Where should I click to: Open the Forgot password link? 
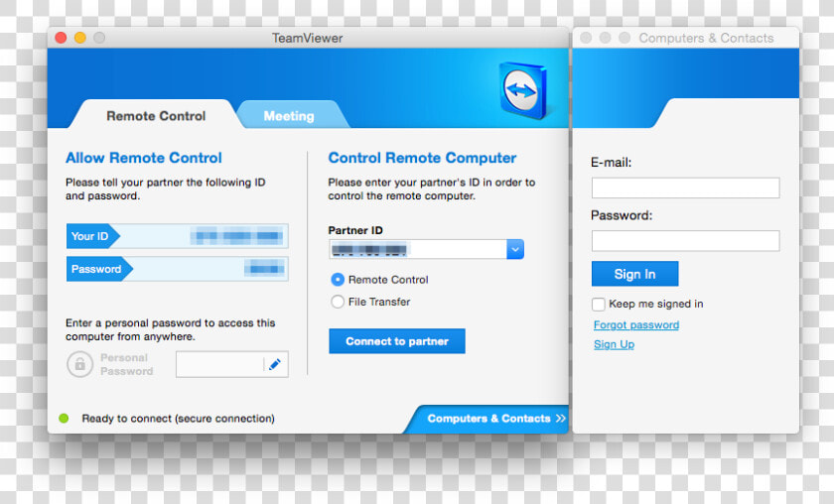(636, 324)
